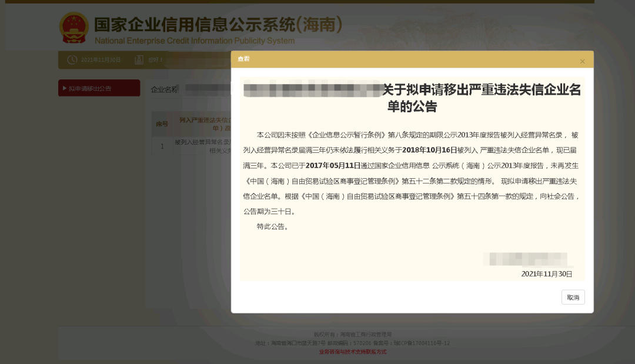The image size is (635, 364).
Task: Click the clock icon beside the date
Action: pos(72,59)
